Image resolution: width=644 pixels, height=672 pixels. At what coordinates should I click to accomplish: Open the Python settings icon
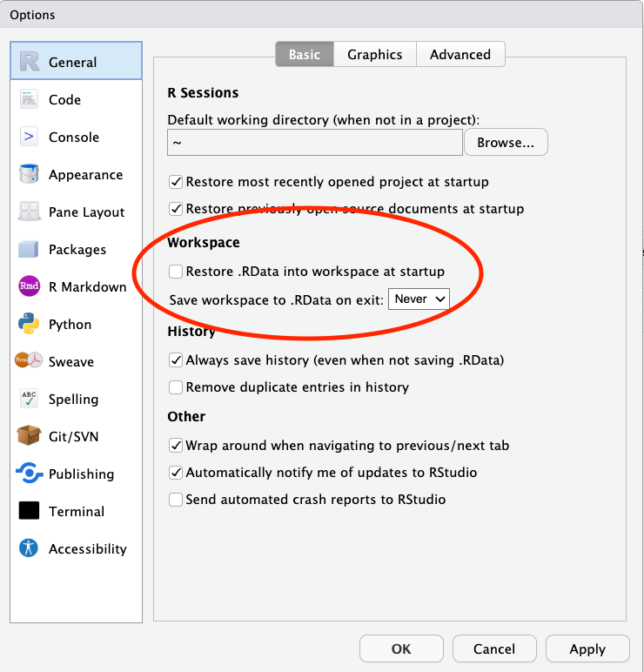point(29,324)
